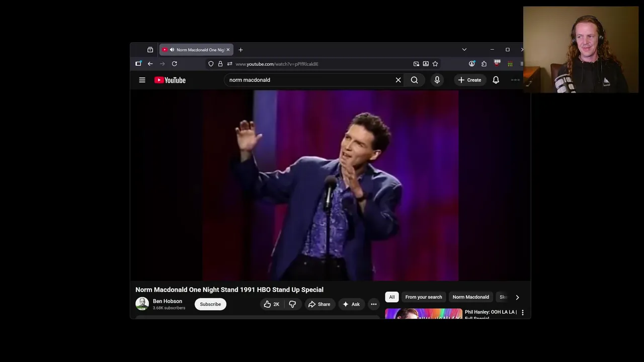Open Ben Hobson channel avatar
644x362 pixels.
pos(142,304)
